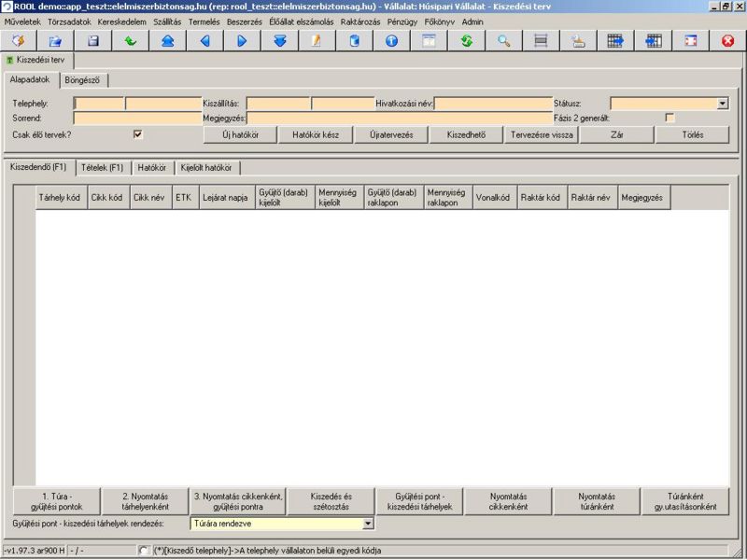Click the red X exit toolbar icon

point(728,41)
